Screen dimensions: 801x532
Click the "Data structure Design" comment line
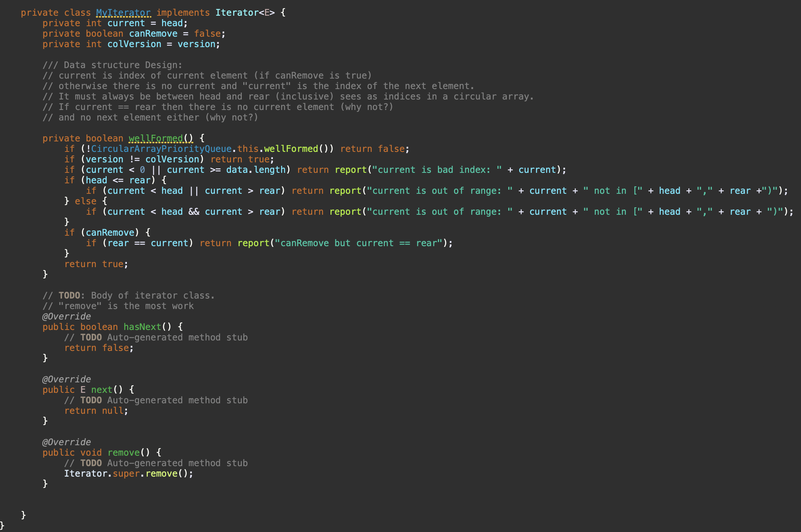(112, 65)
